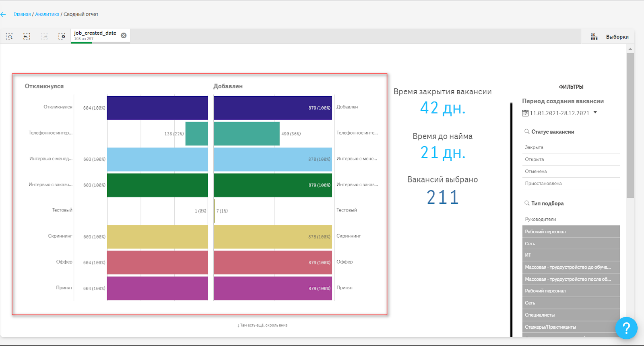Step forward in selections icon
The width and height of the screenshot is (644, 346).
pyautogui.click(x=44, y=36)
